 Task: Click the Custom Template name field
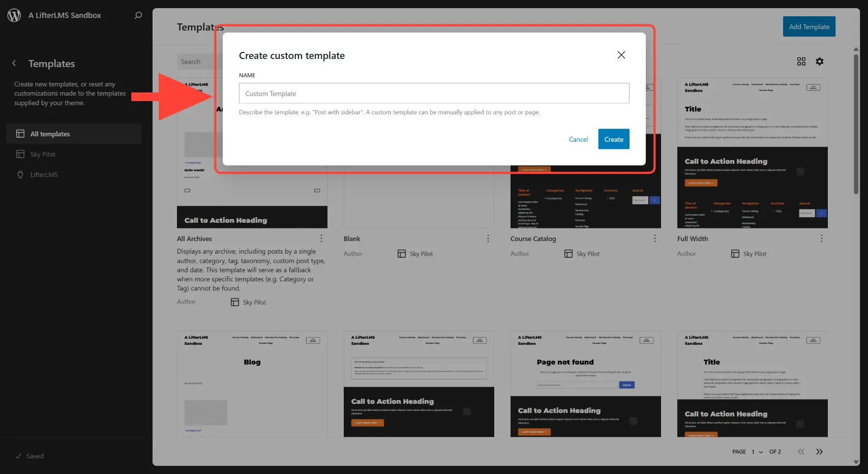434,93
